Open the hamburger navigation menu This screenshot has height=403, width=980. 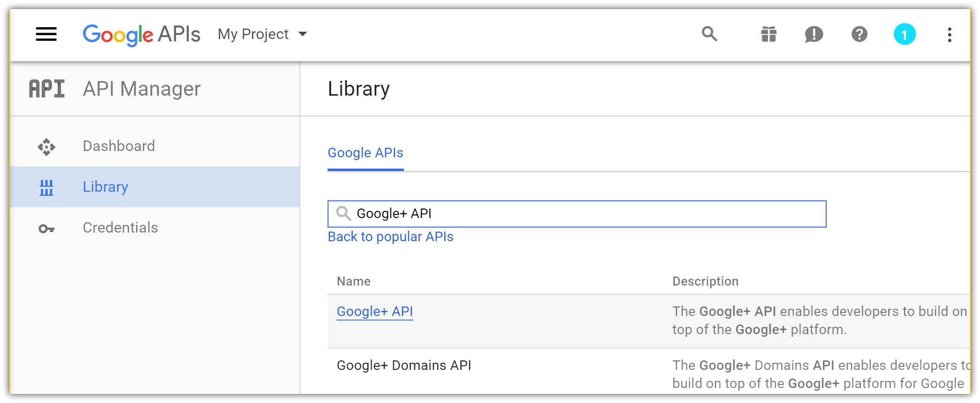(x=46, y=34)
